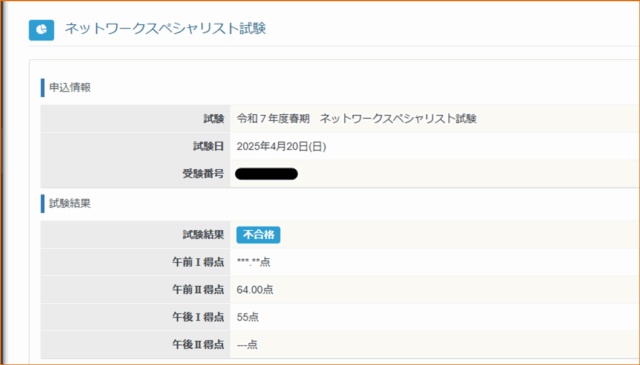Click the 試験日 row label
640x365 pixels.
[x=209, y=146]
